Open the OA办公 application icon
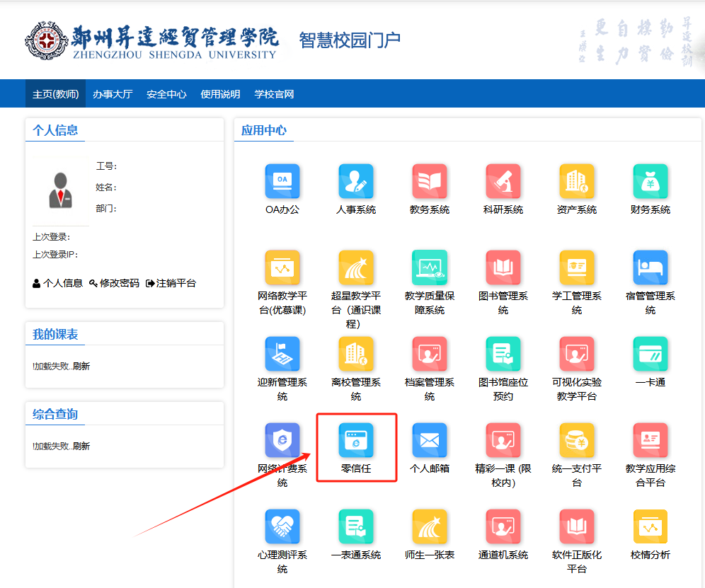Image resolution: width=705 pixels, height=588 pixels. tap(282, 181)
